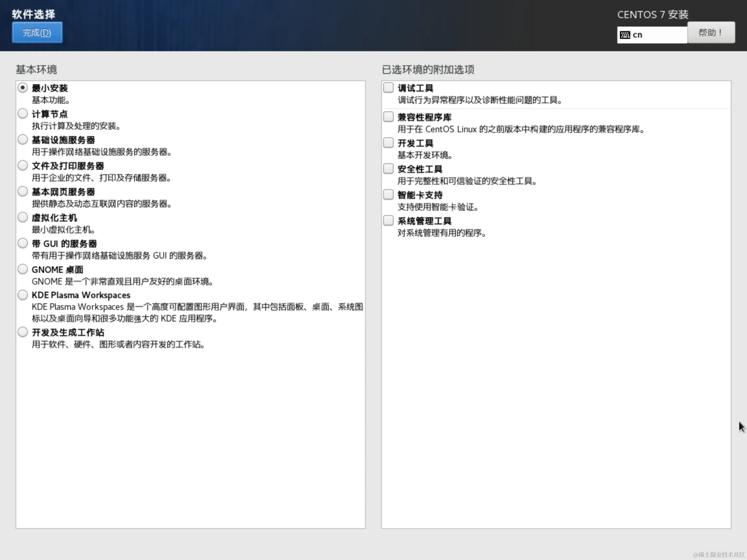This screenshot has height=560, width=747.
Task: Check the 兼容性程序库 option
Action: 388,116
